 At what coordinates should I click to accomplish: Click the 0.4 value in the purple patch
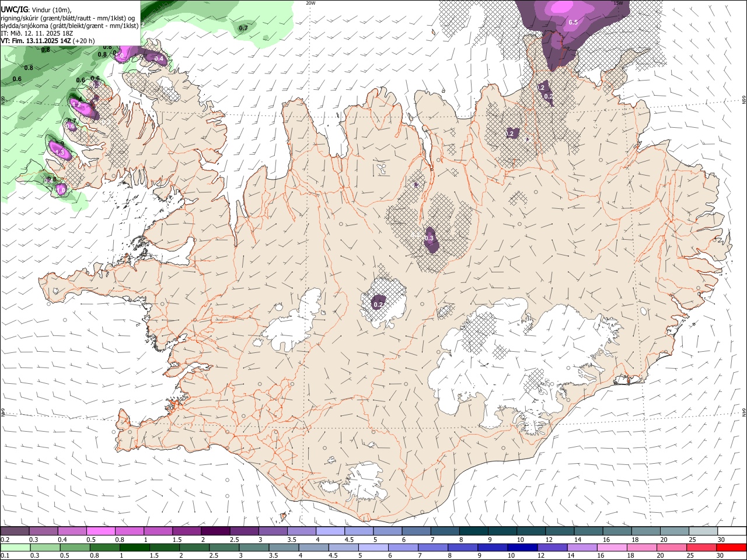coord(159,58)
